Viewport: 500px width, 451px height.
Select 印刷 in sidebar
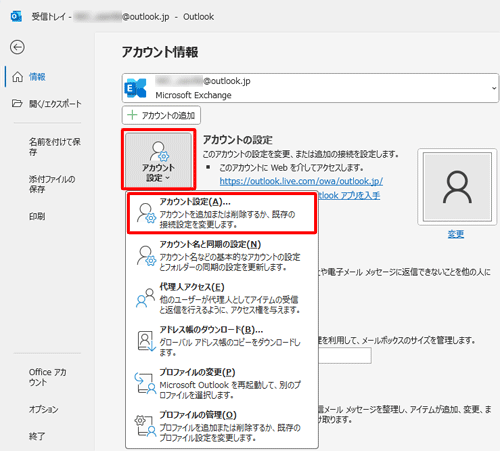click(37, 216)
